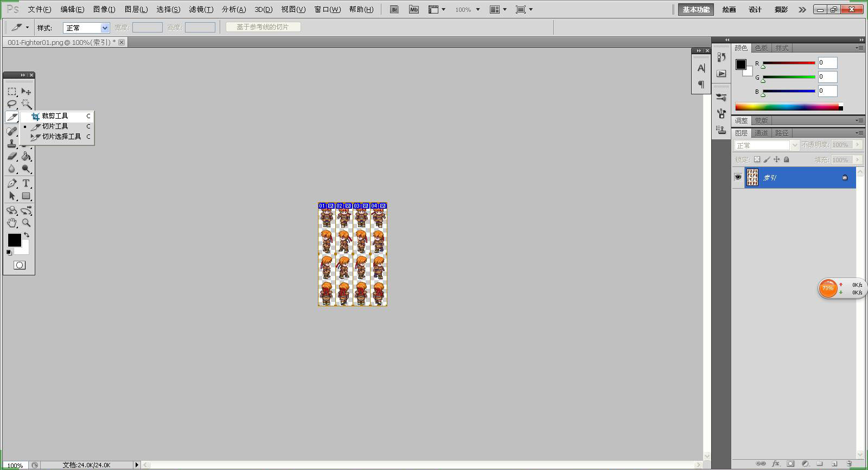Reset default foreground and background colors

click(x=9, y=253)
